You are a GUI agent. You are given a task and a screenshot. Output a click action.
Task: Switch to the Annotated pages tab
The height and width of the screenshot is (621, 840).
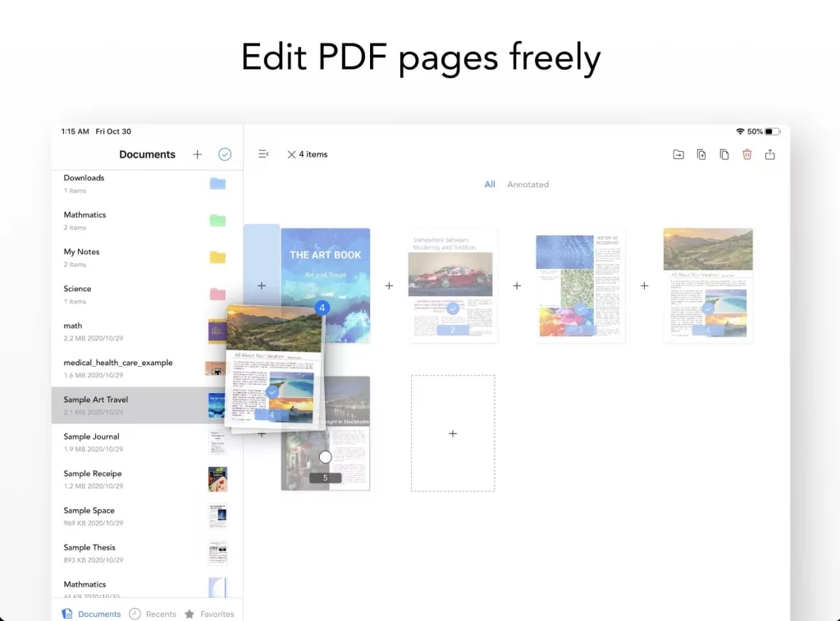[527, 185]
